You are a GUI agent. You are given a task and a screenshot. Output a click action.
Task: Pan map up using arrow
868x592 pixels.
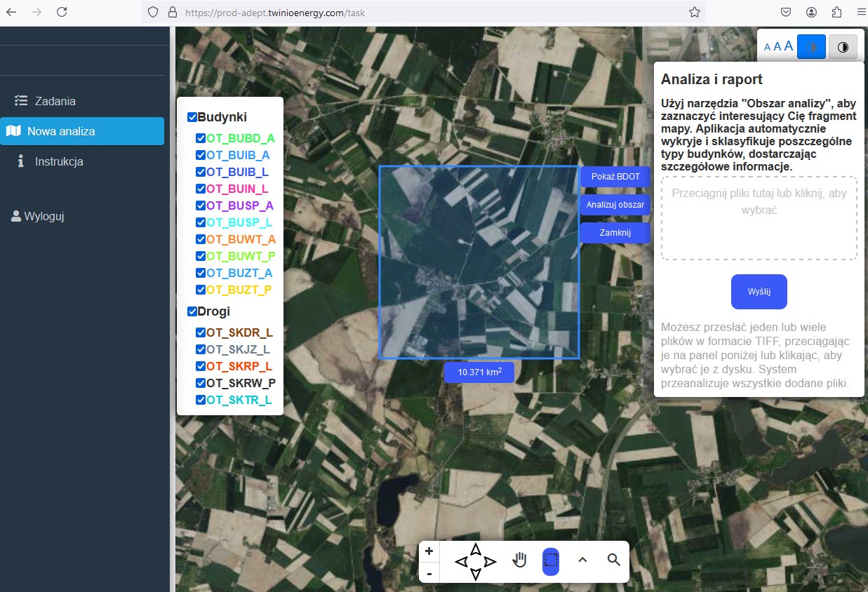(x=476, y=549)
